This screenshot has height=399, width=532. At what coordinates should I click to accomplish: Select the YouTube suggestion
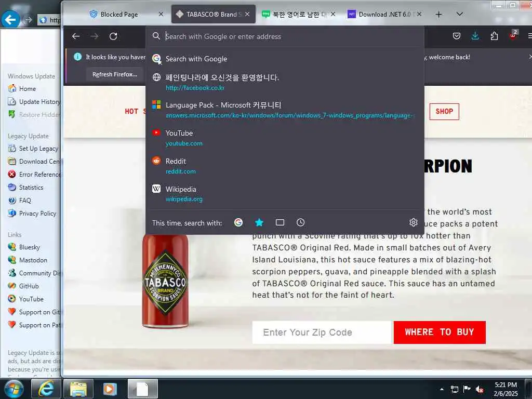tap(285, 138)
